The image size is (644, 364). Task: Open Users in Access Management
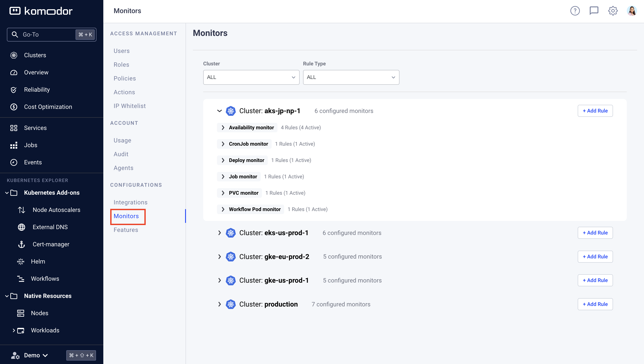click(x=122, y=51)
